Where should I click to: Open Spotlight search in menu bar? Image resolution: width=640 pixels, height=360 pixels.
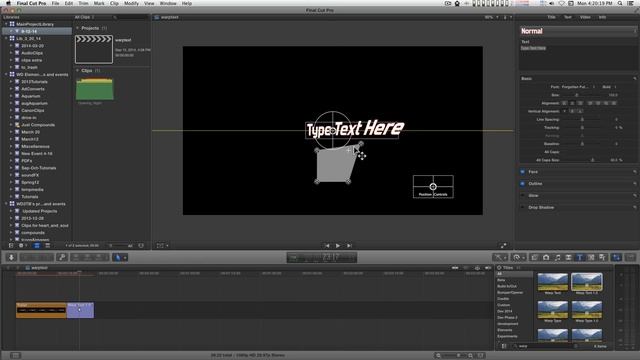click(x=620, y=3)
